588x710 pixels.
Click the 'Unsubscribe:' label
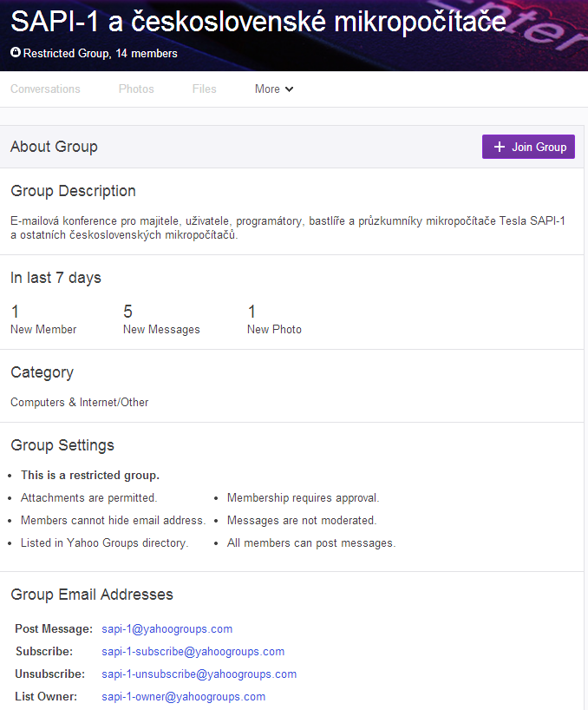[49, 674]
